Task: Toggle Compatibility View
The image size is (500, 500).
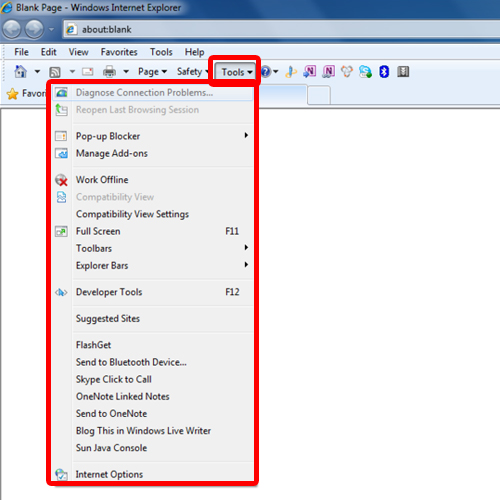Action: pyautogui.click(x=153, y=197)
